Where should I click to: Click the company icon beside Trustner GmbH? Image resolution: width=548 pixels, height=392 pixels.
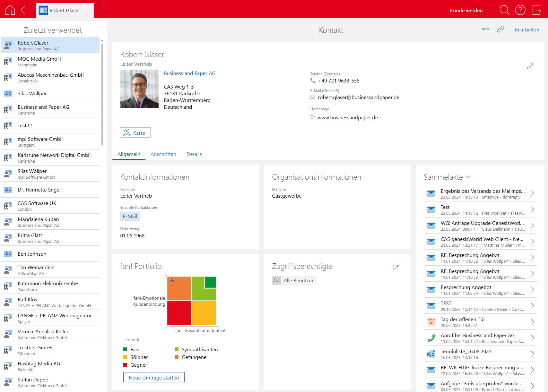(8, 350)
